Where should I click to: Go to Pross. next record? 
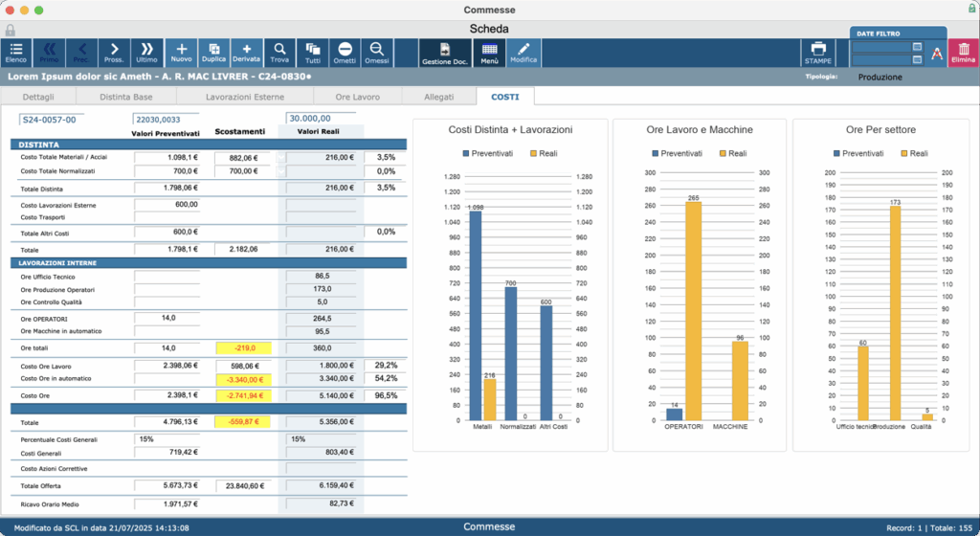pyautogui.click(x=114, y=53)
